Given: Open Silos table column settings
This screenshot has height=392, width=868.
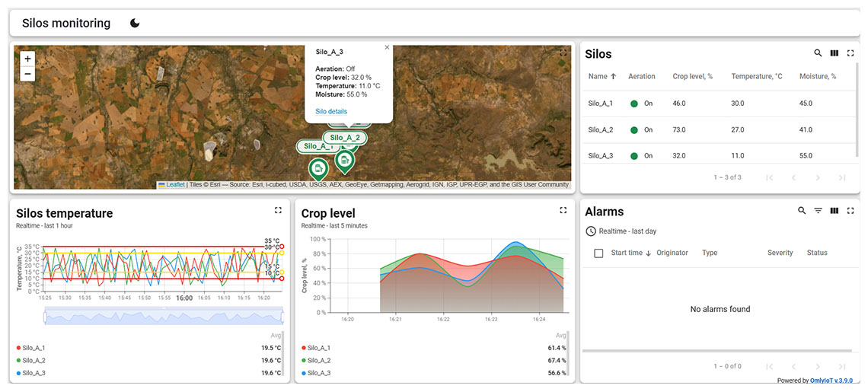Looking at the screenshot, I should pyautogui.click(x=834, y=53).
